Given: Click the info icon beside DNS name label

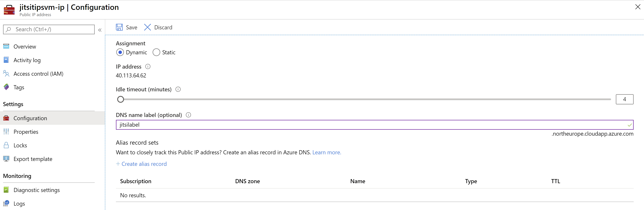Looking at the screenshot, I should coord(189,115).
